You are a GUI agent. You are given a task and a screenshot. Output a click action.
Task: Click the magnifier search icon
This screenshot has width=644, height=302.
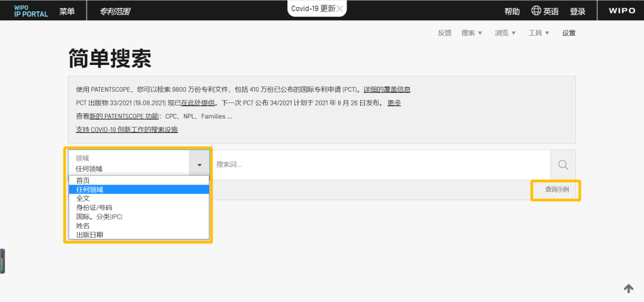click(563, 164)
